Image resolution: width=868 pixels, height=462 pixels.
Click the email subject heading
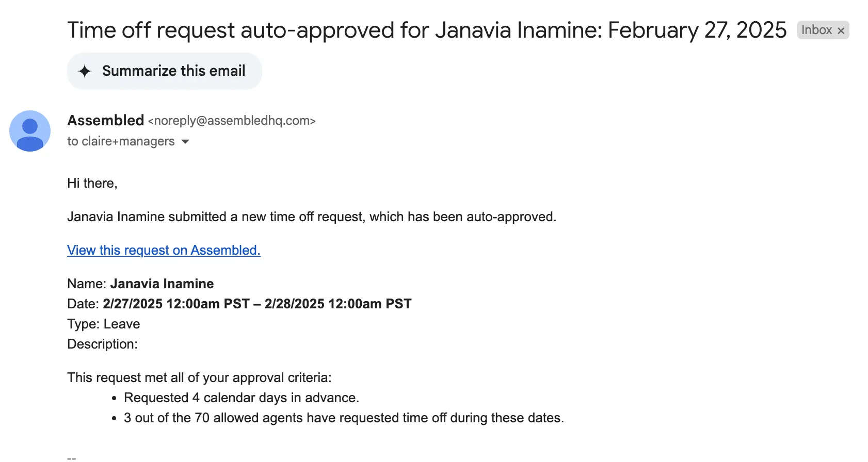click(x=427, y=30)
